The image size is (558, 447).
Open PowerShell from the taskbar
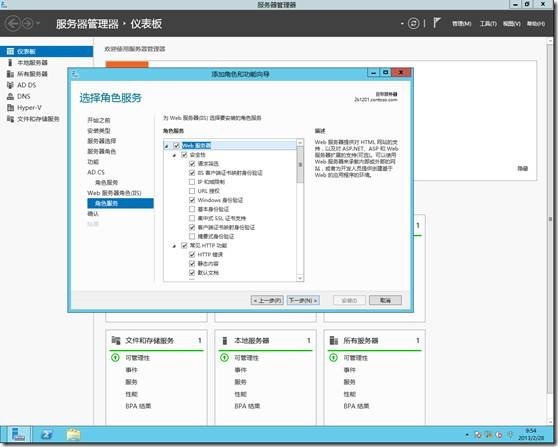[47, 435]
